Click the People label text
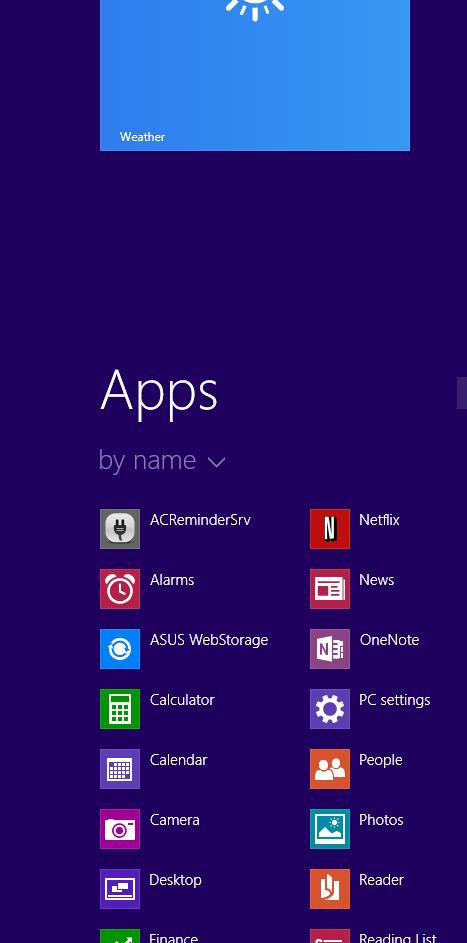Screen dimensions: 467x943 coord(380,760)
